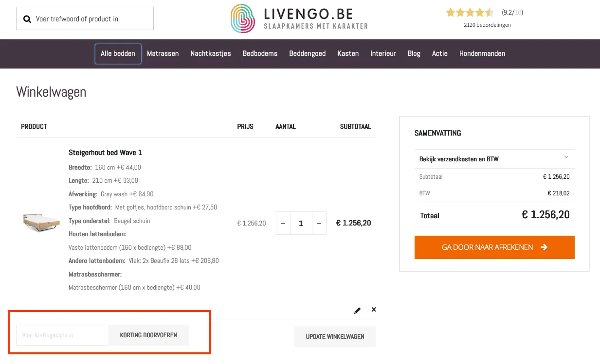Viewport: 600px width, 364px height.
Task: Click the search magnifying glass icon
Action: [27, 18]
